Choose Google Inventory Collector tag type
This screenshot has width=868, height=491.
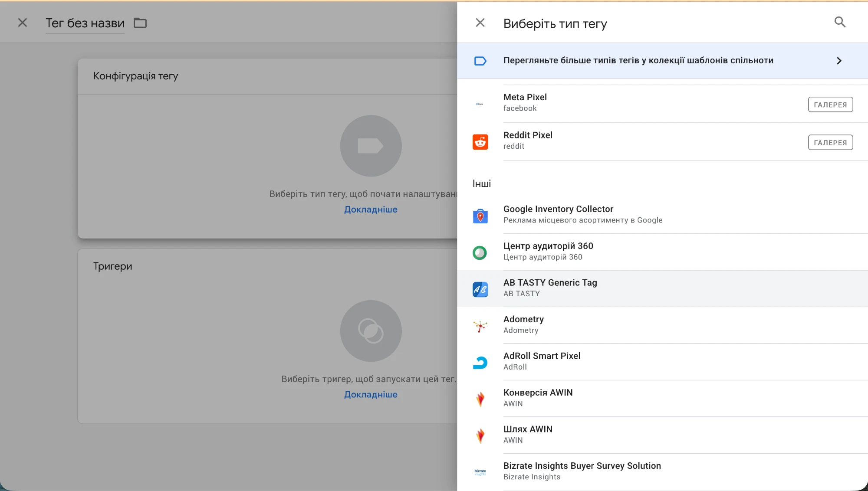click(x=662, y=216)
